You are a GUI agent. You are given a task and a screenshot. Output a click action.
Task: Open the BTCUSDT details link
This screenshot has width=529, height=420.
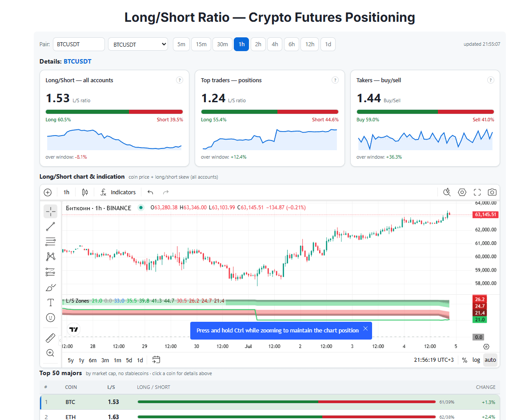(x=78, y=61)
